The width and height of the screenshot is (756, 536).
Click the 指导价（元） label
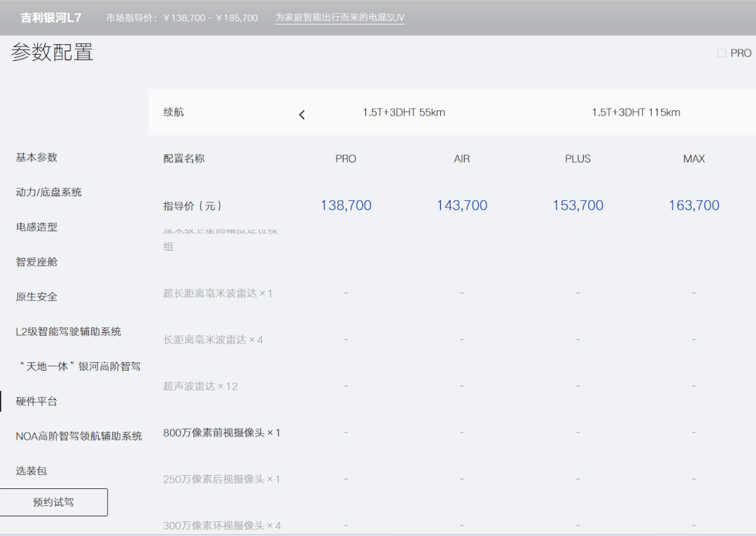pos(192,206)
